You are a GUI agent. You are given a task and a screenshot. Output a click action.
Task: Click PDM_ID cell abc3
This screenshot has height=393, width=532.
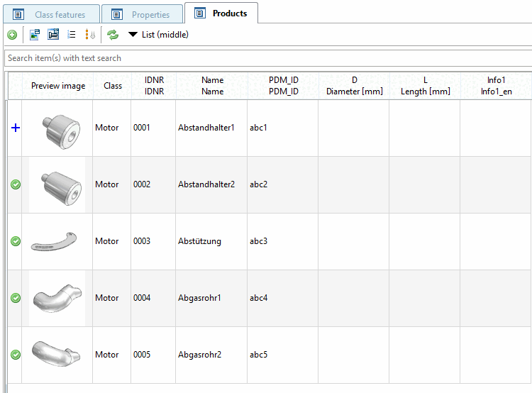282,241
